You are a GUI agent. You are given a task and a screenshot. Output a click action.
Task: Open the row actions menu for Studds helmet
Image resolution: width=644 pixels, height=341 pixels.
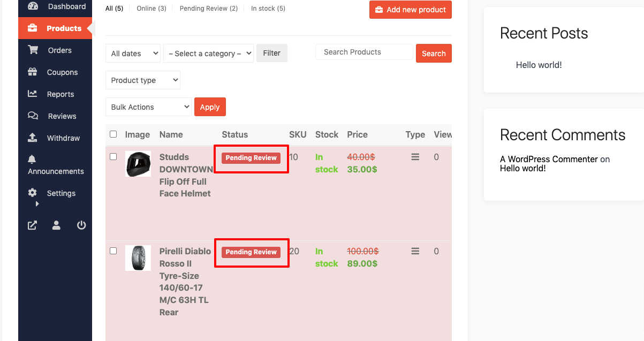click(x=415, y=157)
